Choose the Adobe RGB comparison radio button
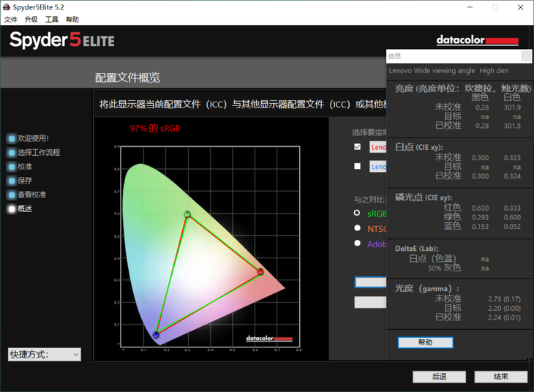The image size is (534, 392). (357, 244)
